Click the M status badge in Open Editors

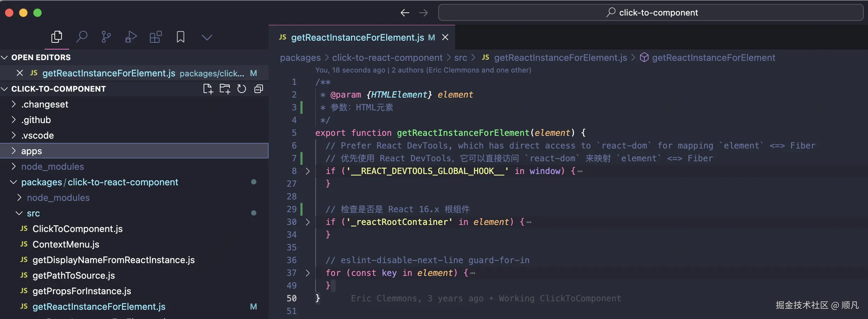(253, 73)
